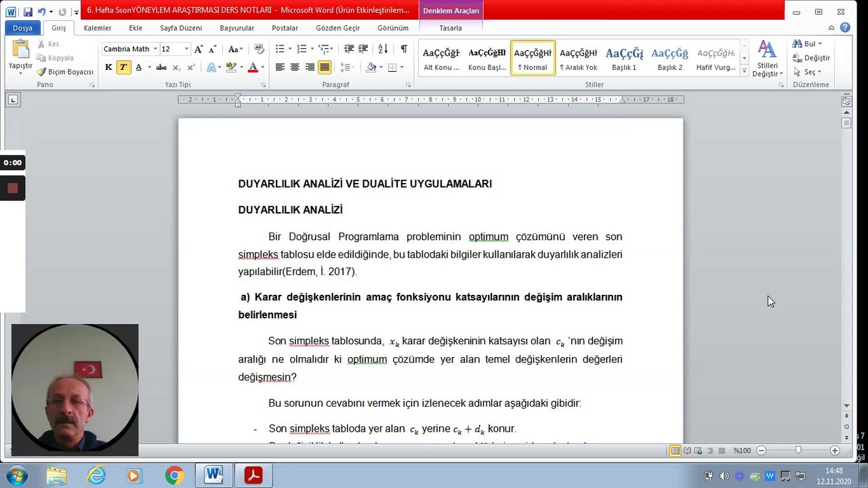Click the bullet list icon

pos(280,49)
